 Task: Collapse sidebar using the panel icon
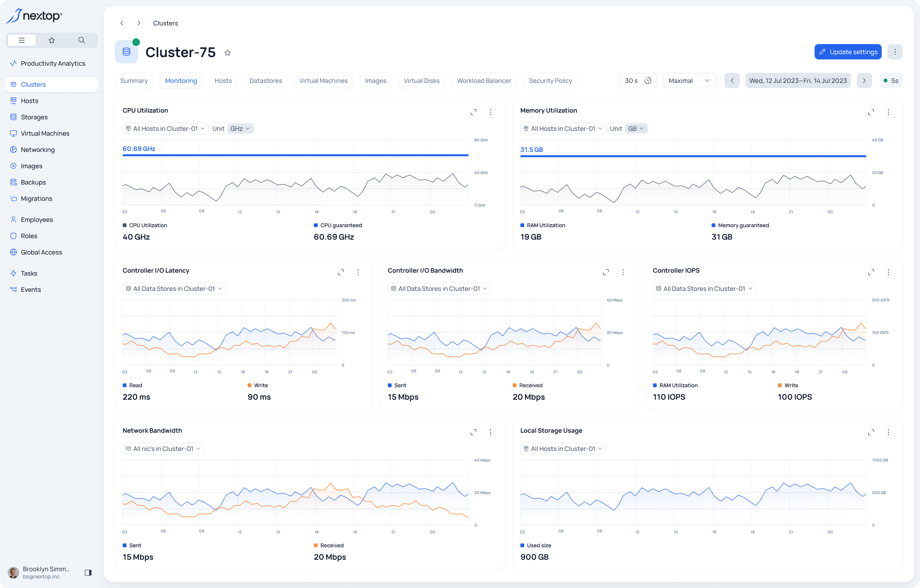coord(88,573)
